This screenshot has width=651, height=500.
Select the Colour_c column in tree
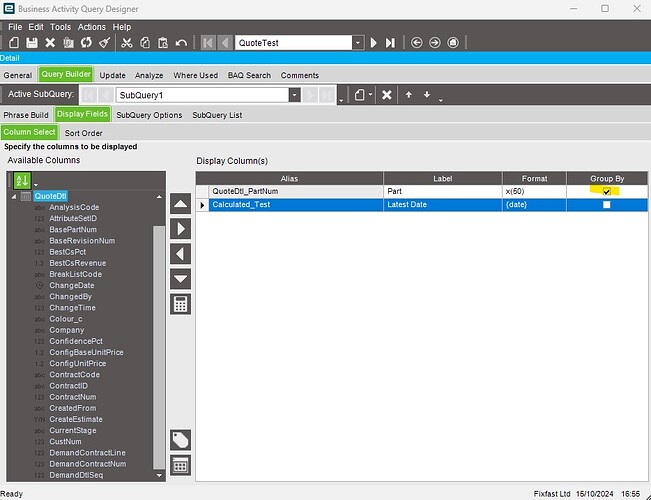point(66,319)
